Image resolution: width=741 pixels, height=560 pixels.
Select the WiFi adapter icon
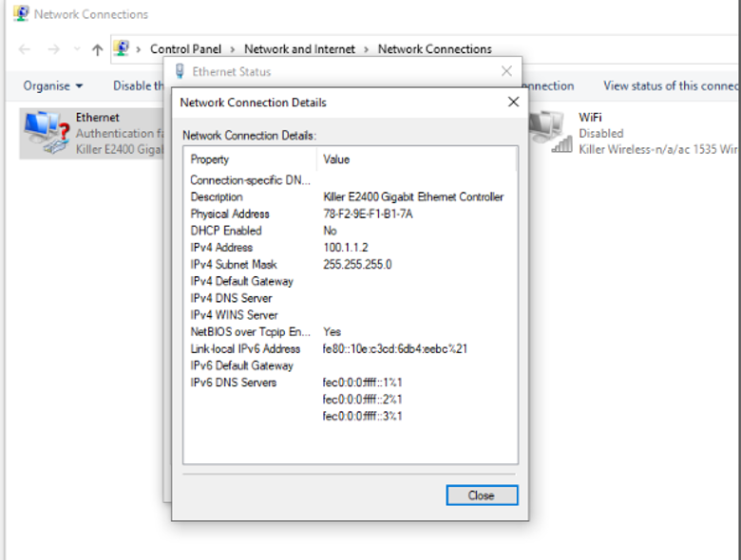[x=549, y=132]
